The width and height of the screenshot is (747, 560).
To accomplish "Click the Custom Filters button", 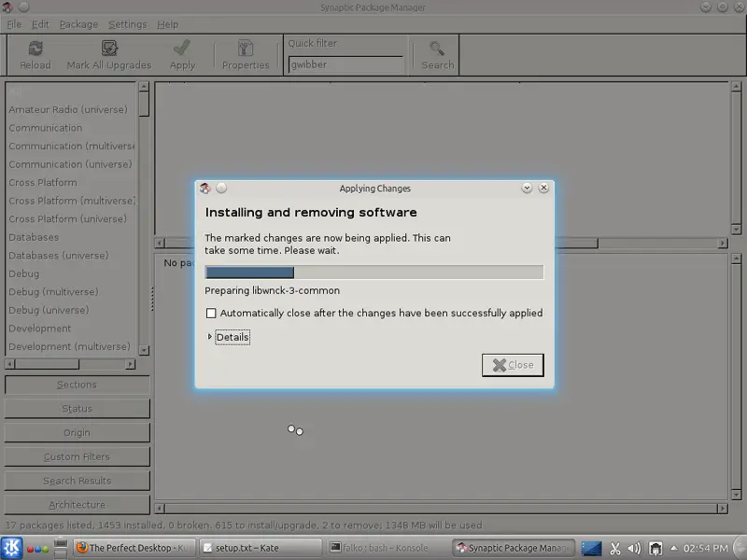I will point(78,456).
